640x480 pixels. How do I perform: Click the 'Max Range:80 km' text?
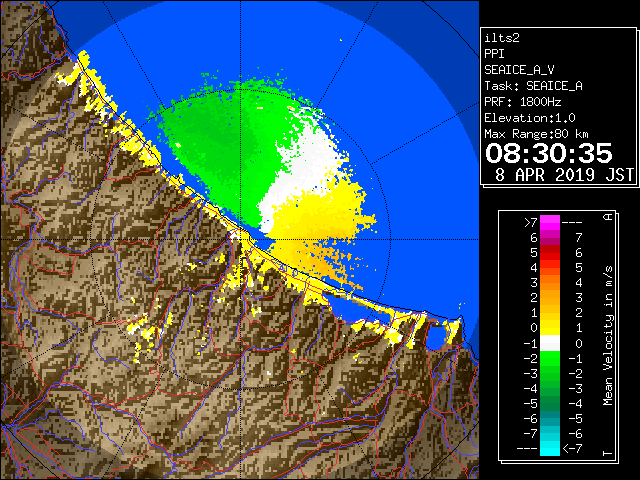click(536, 134)
